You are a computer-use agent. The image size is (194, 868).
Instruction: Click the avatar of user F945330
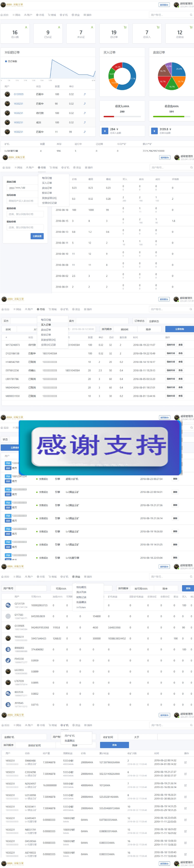tap(8, 661)
